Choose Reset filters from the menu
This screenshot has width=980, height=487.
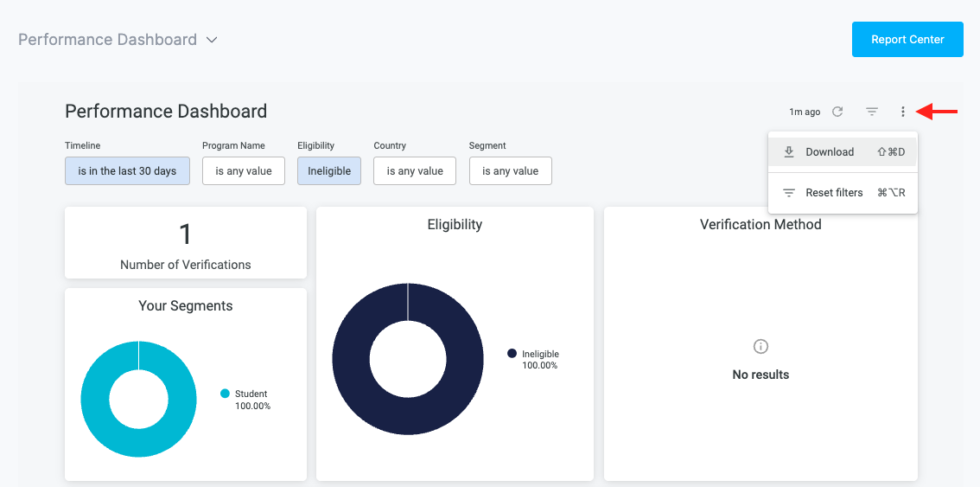(x=834, y=193)
